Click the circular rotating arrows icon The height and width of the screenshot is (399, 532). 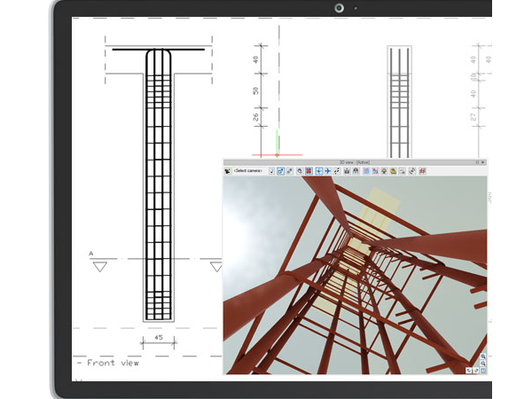[412, 171]
